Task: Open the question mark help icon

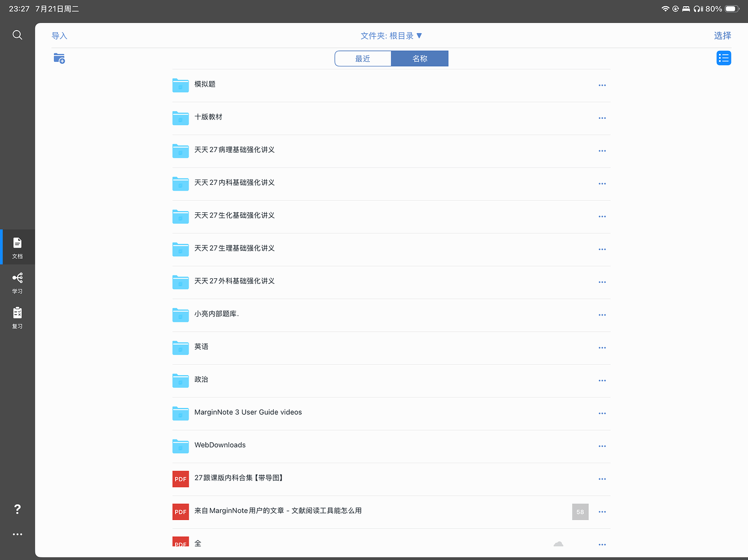Action: [x=17, y=509]
